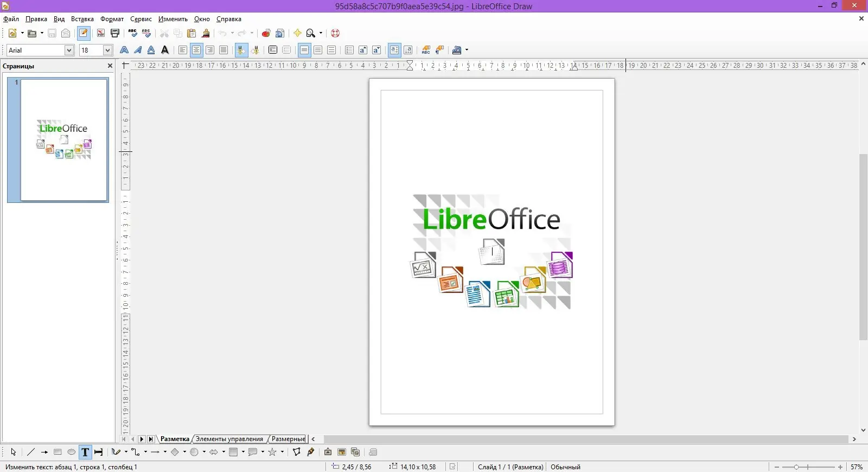The image size is (868, 472).
Task: Select the line-ending-with-arrow tool
Action: 44,452
